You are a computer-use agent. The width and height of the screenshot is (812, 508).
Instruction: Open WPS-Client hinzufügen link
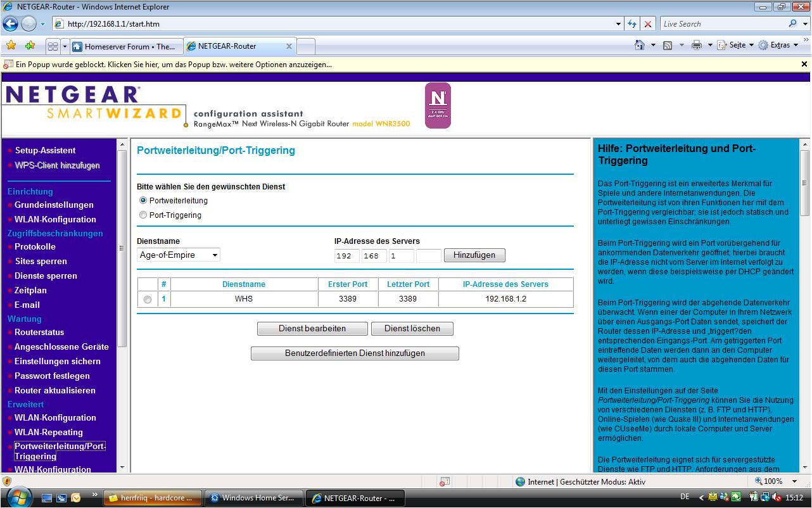pyautogui.click(x=57, y=165)
